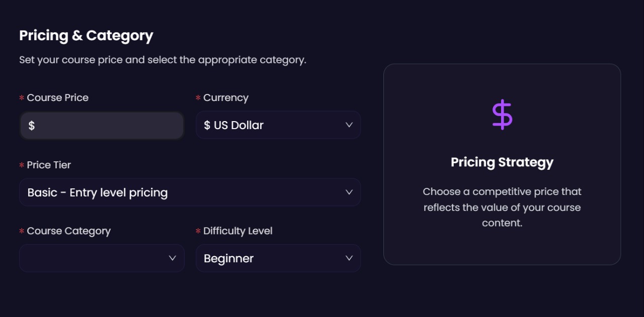Screen dimensions: 644x317
Task: Open the '$ US Dollar' currency selector
Action: coord(272,125)
